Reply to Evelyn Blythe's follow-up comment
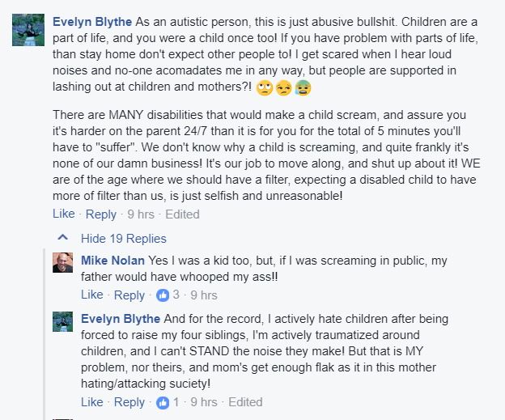 (x=129, y=403)
